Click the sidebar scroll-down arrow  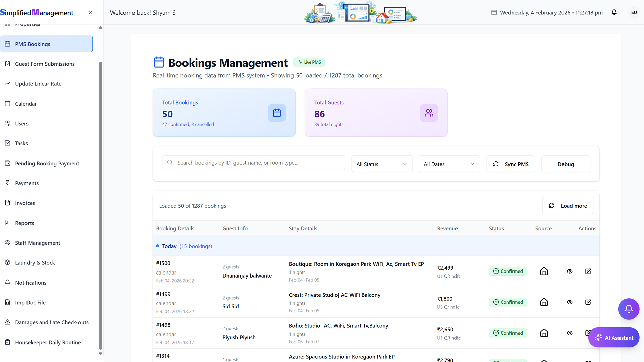[100, 354]
